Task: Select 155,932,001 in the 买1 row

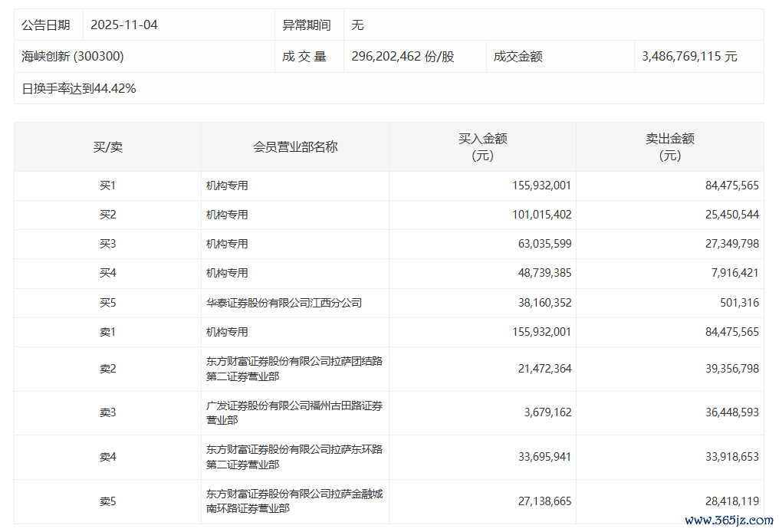Action: tap(541, 186)
